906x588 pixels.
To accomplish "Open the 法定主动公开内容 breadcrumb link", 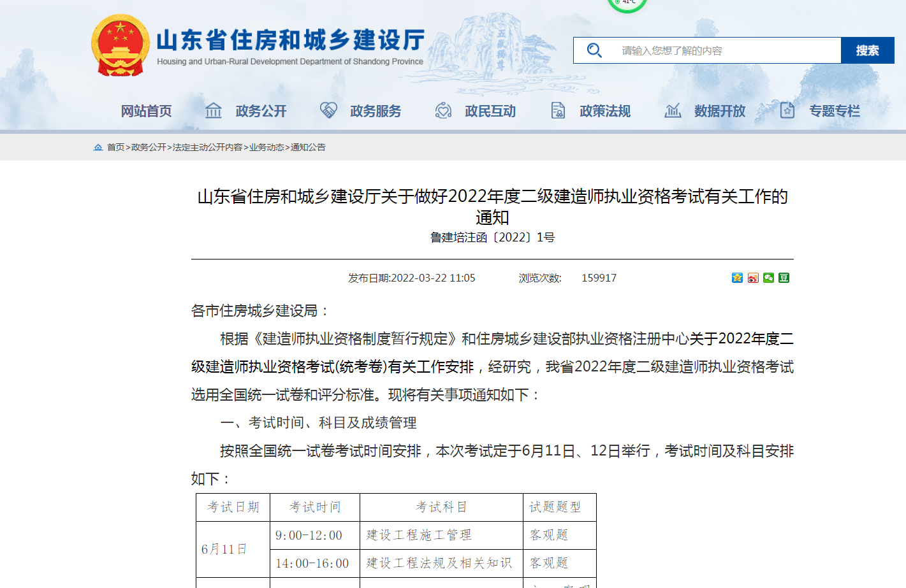I will 207,147.
